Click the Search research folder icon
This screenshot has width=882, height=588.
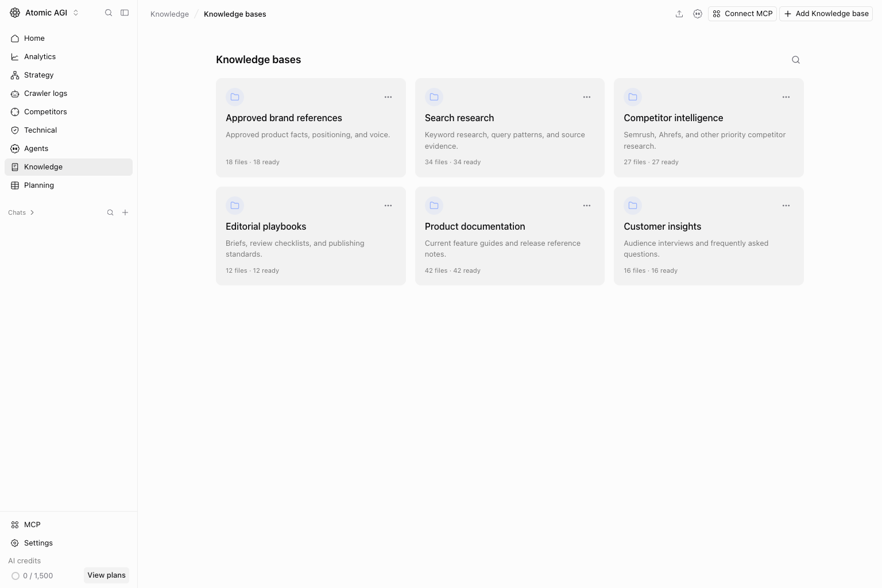coord(434,97)
